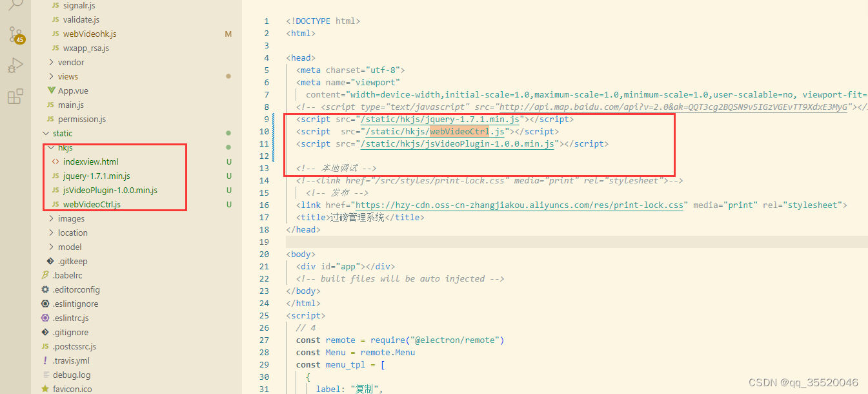Open validate.js file
Screen dimensions: 868x394
(x=81, y=19)
